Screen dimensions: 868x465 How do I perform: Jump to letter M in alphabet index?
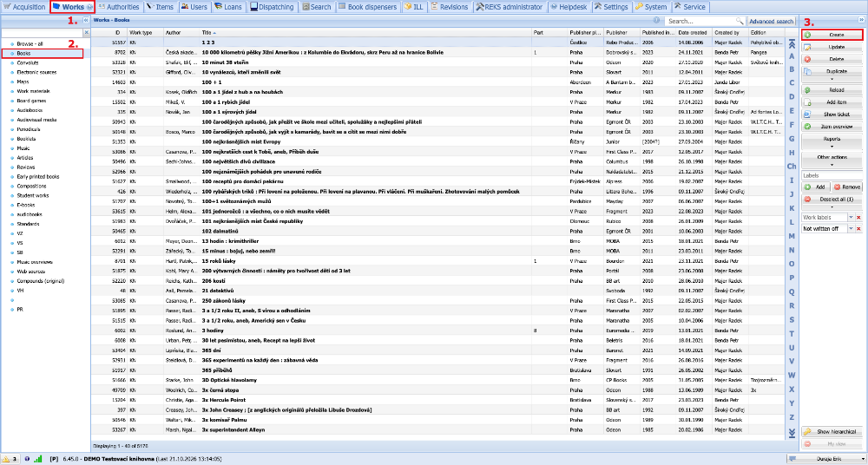tap(792, 235)
